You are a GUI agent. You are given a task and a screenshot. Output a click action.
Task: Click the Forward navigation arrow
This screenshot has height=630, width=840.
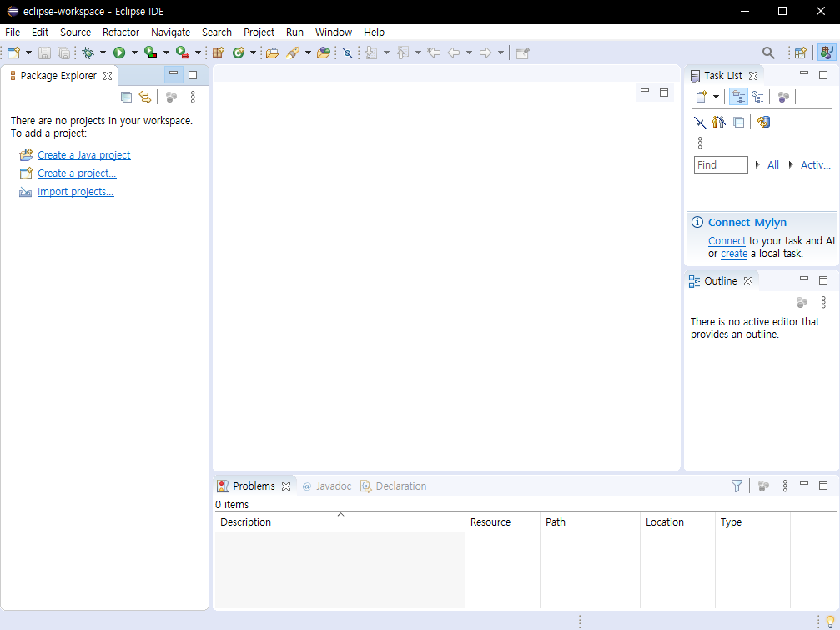coord(485,53)
